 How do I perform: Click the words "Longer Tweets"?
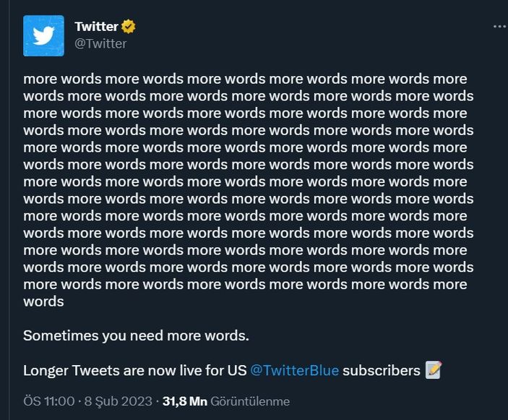(x=67, y=370)
